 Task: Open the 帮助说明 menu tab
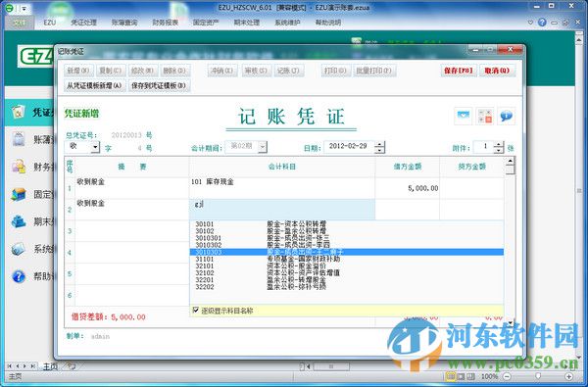coord(328,23)
